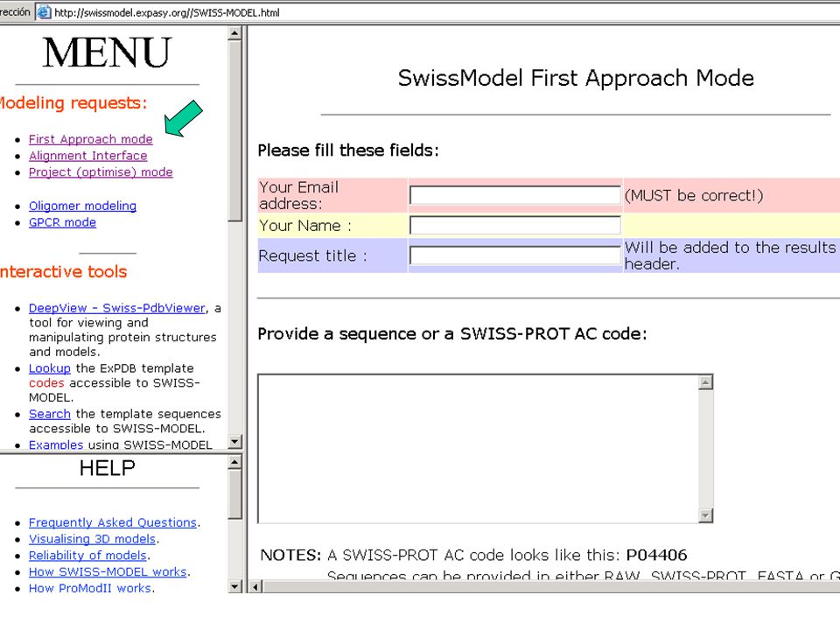Click the Lookup ExPDB template link
The image size is (840, 630).
49,368
